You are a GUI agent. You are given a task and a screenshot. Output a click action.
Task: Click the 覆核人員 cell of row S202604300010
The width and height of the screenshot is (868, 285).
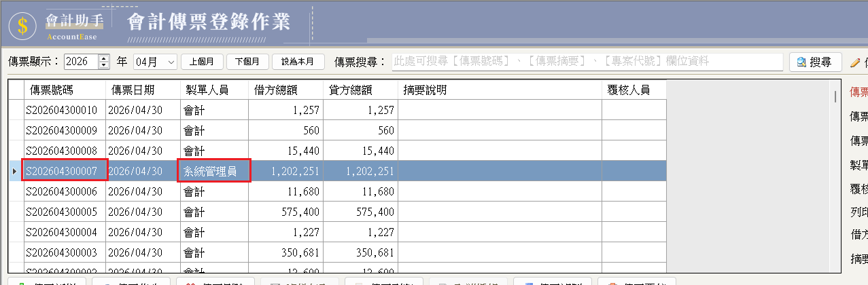(633, 110)
